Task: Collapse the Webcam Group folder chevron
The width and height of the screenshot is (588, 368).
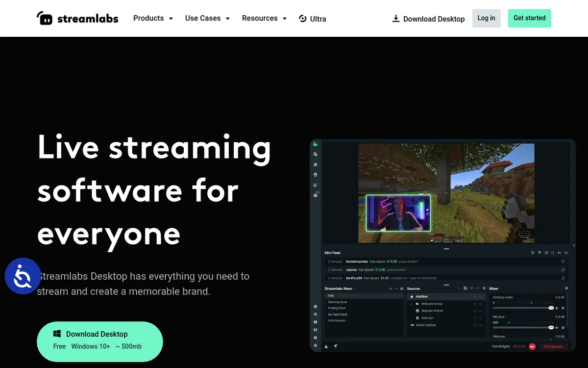Action: point(411,304)
